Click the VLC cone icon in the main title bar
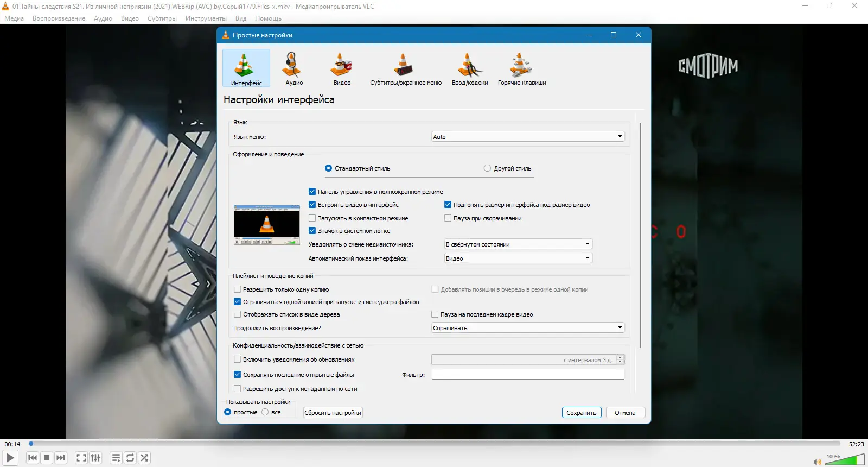This screenshot has width=868, height=467. (6, 7)
